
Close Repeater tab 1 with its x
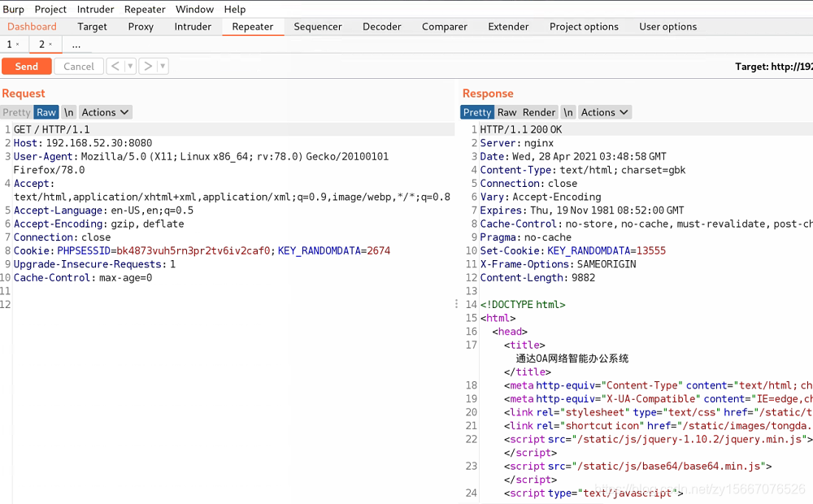pyautogui.click(x=18, y=45)
